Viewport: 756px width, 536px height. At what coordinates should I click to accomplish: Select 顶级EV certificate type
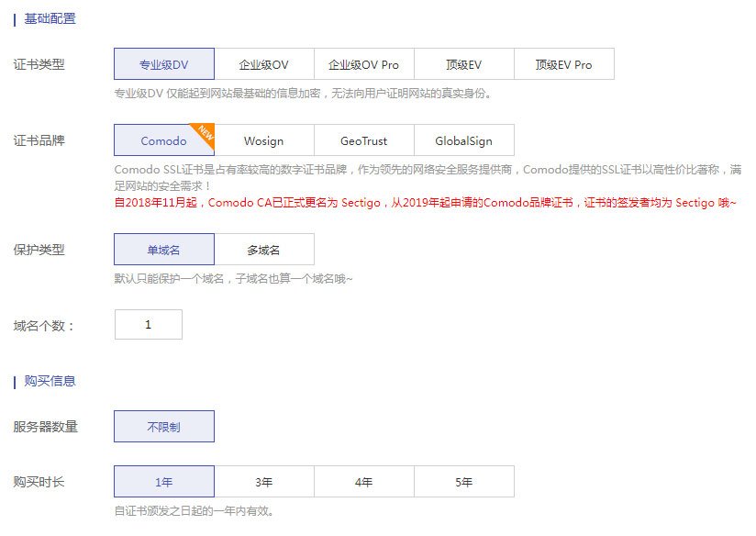[464, 63]
